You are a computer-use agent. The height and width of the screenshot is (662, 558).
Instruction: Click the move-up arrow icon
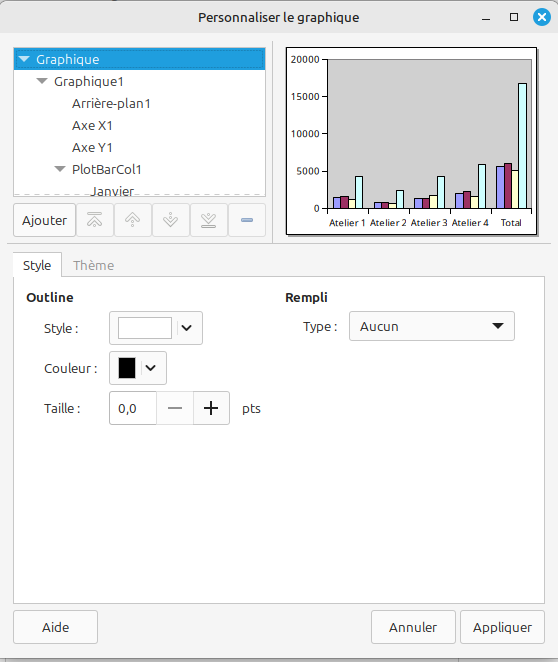tap(133, 220)
